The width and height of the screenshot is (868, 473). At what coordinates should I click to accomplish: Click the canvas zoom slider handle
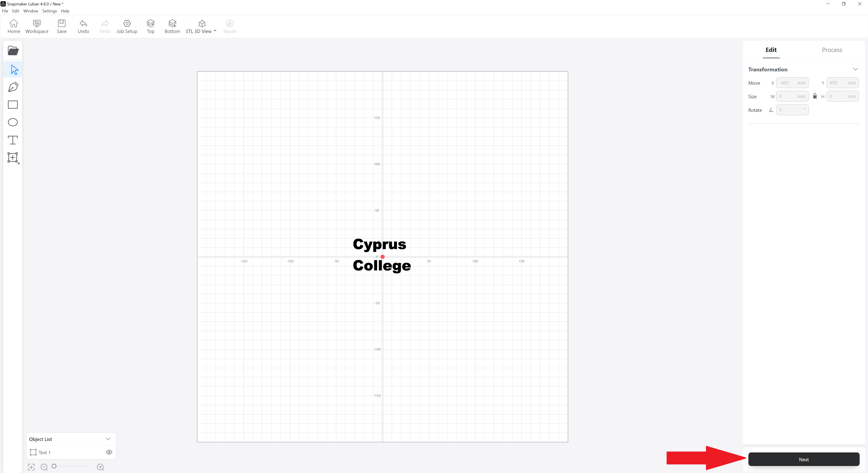click(54, 466)
